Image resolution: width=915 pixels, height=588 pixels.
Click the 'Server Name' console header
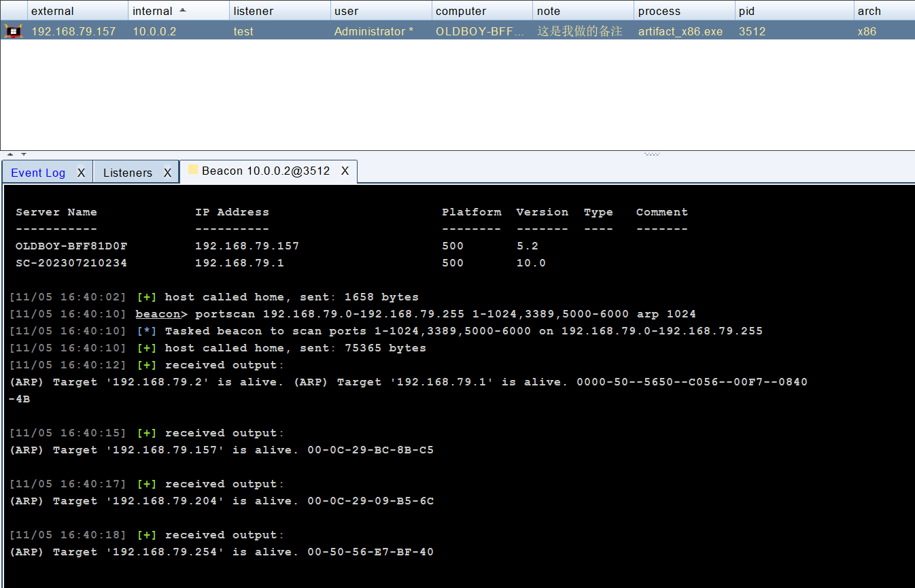(x=56, y=212)
